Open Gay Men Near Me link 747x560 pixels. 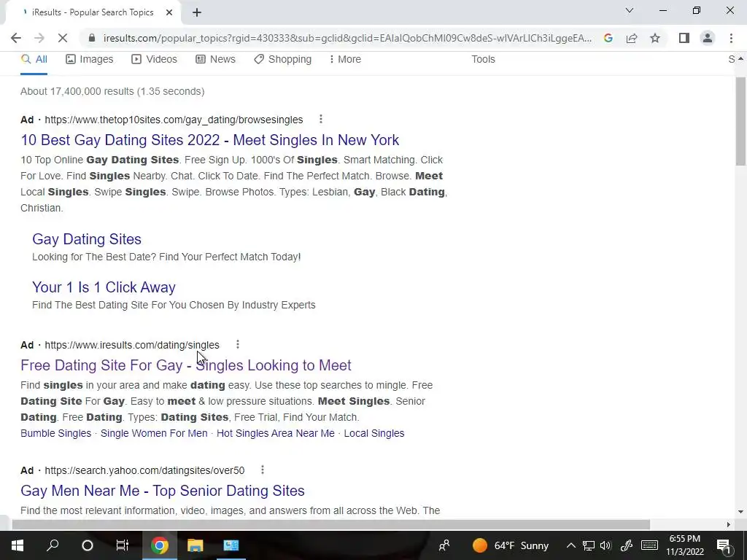click(x=163, y=491)
